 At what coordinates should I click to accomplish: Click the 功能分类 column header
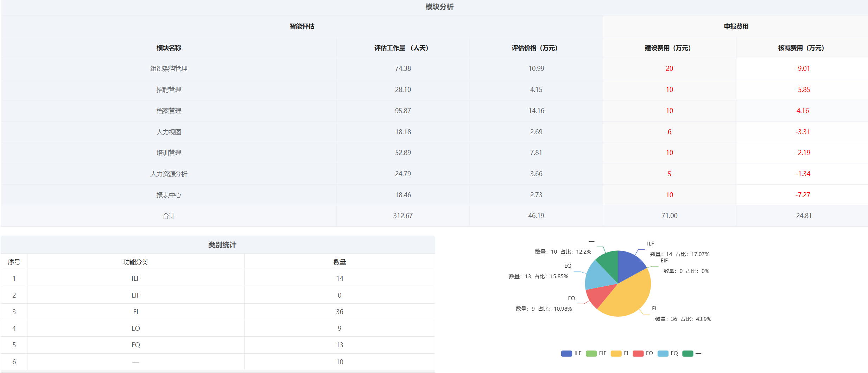[136, 262]
